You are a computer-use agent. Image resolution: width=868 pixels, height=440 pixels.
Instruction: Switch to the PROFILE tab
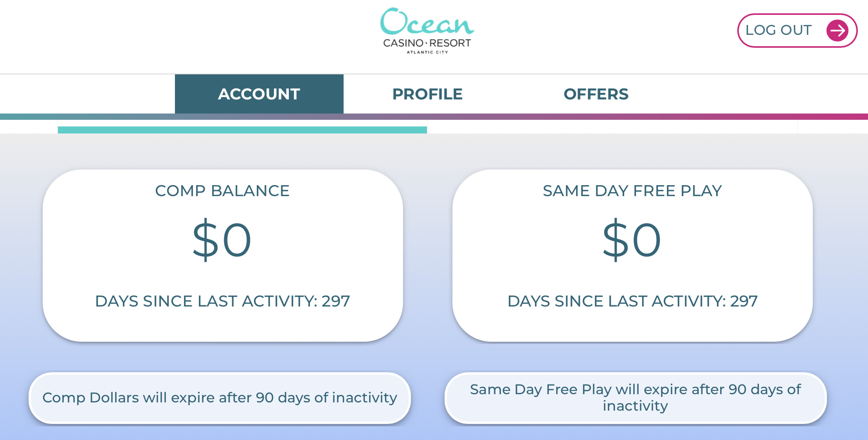(x=427, y=94)
